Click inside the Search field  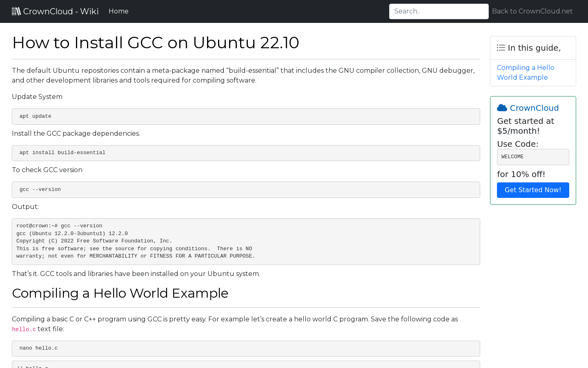439,11
